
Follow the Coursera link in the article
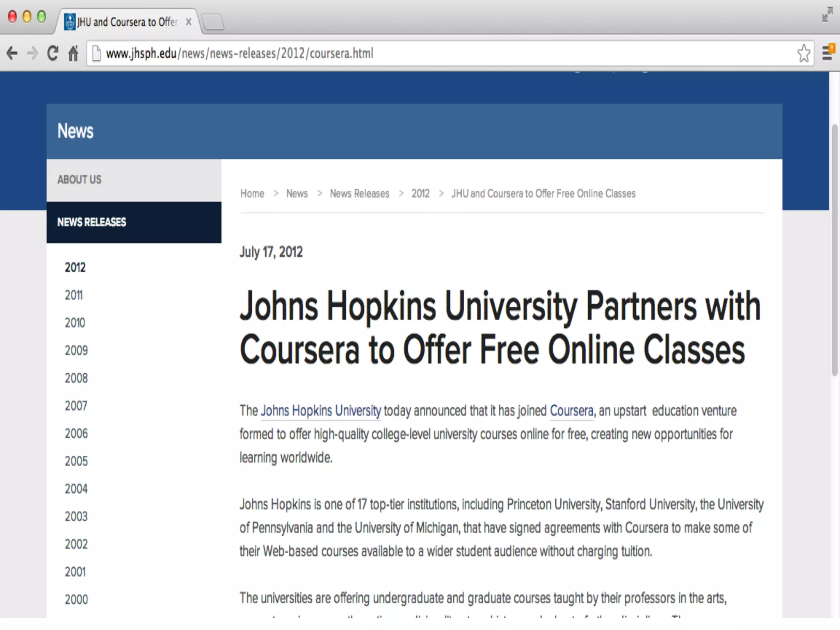(571, 411)
